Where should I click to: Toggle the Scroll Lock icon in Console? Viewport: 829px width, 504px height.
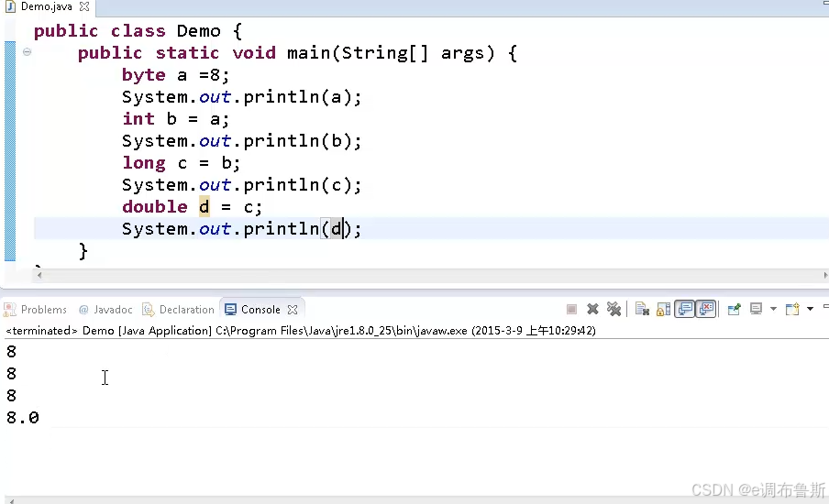tap(663, 309)
